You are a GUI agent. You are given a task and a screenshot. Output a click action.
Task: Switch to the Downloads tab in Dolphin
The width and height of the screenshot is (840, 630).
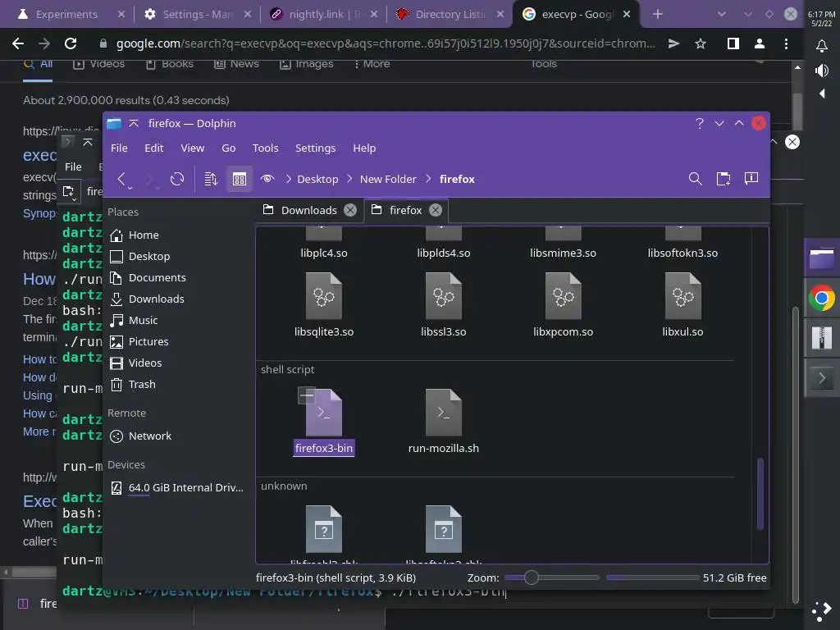click(x=309, y=210)
